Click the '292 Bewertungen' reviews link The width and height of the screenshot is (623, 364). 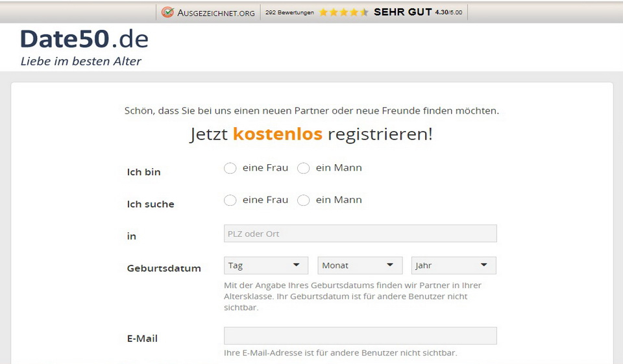(x=289, y=12)
